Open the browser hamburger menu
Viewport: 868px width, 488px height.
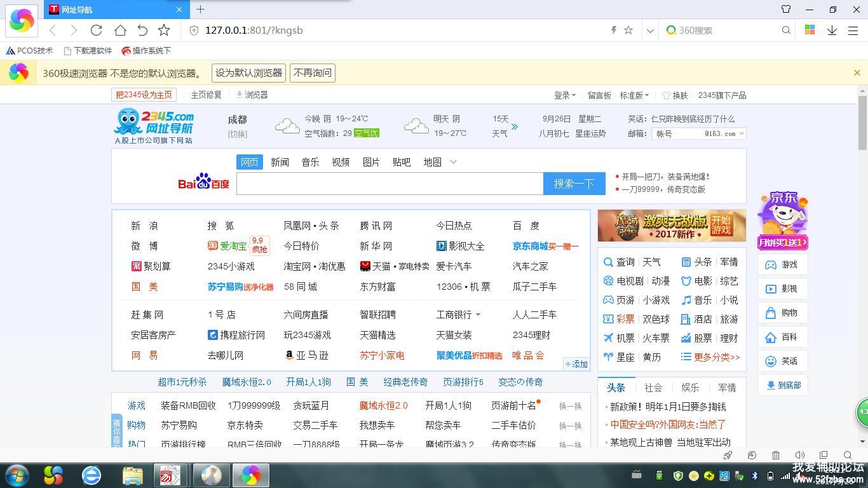click(x=853, y=30)
